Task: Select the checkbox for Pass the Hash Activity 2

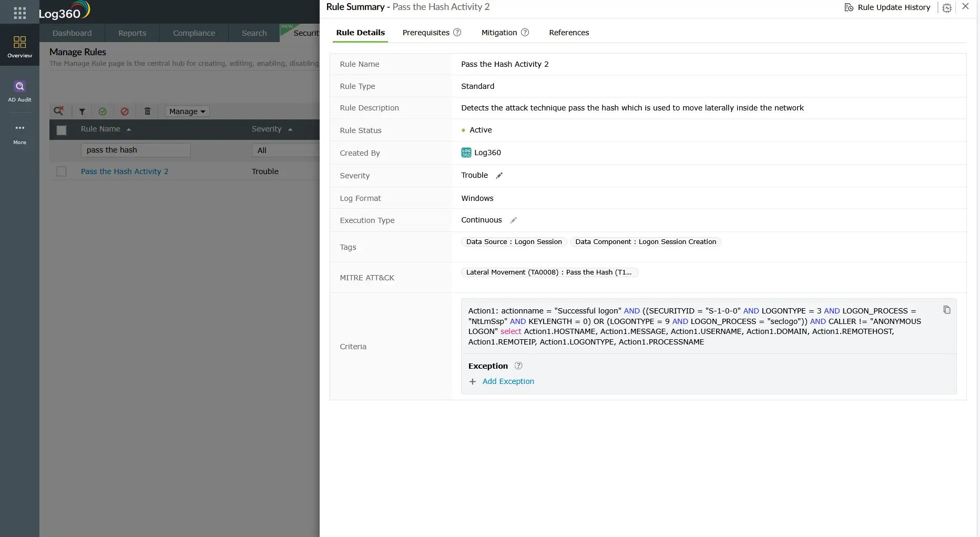Action: click(x=62, y=171)
